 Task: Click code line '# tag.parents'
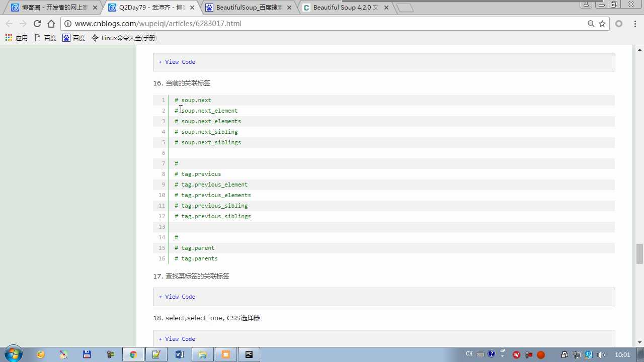coord(196,258)
